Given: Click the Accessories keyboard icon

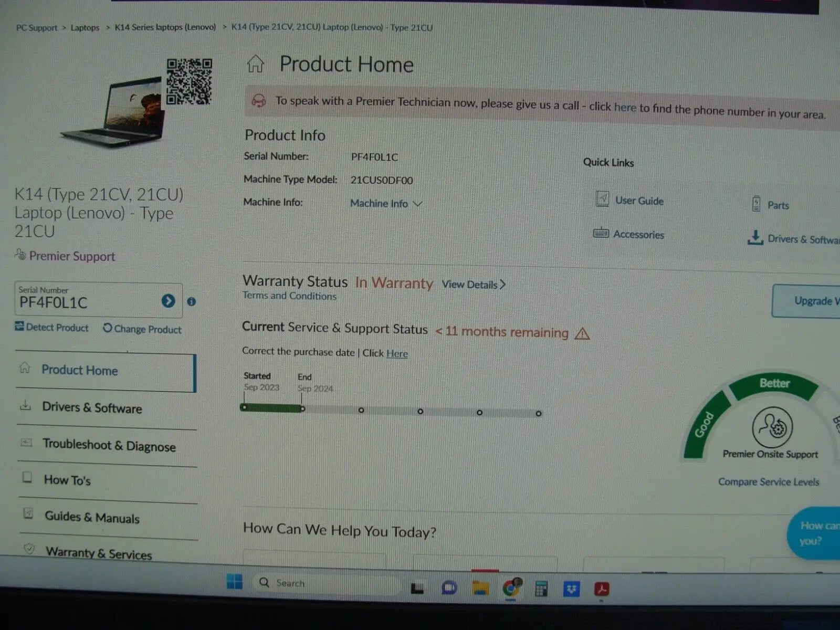Looking at the screenshot, I should [601, 233].
